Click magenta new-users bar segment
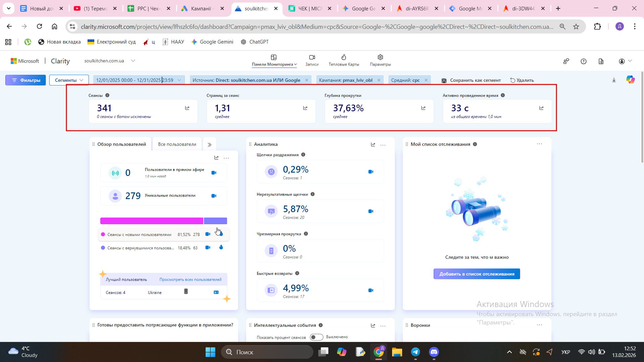 click(x=152, y=221)
